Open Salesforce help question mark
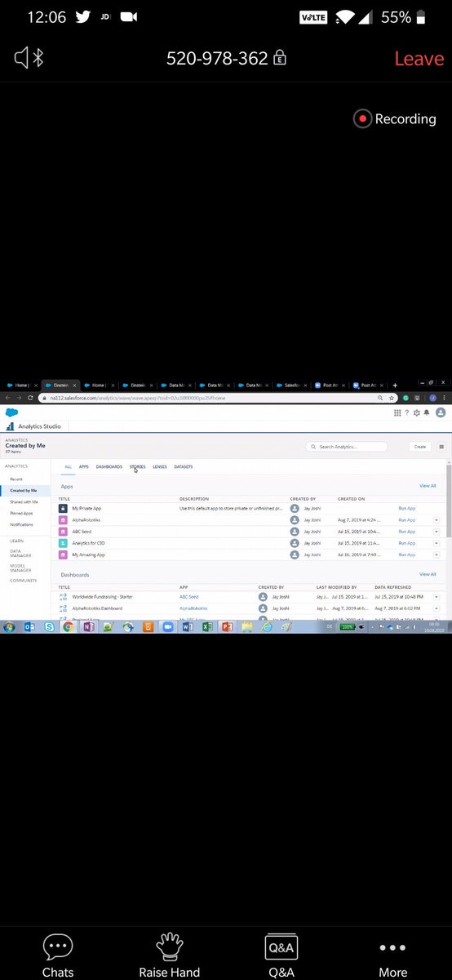The height and width of the screenshot is (980, 452). pos(407,412)
